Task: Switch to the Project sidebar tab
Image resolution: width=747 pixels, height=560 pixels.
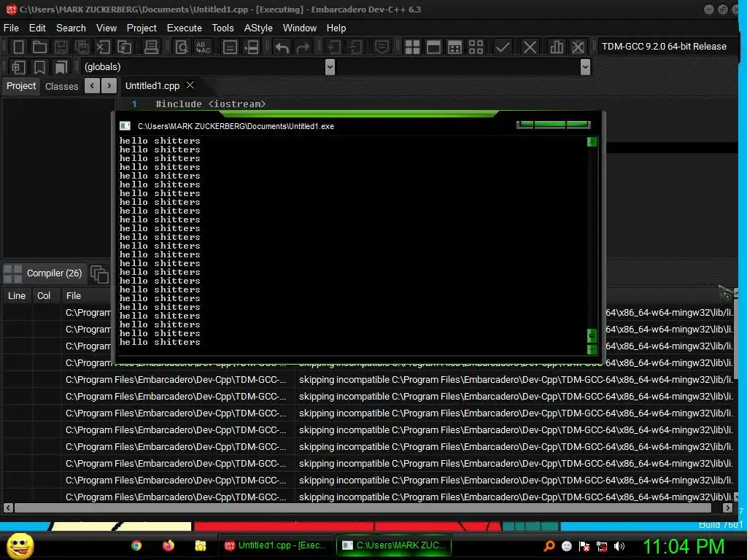Action: point(21,86)
